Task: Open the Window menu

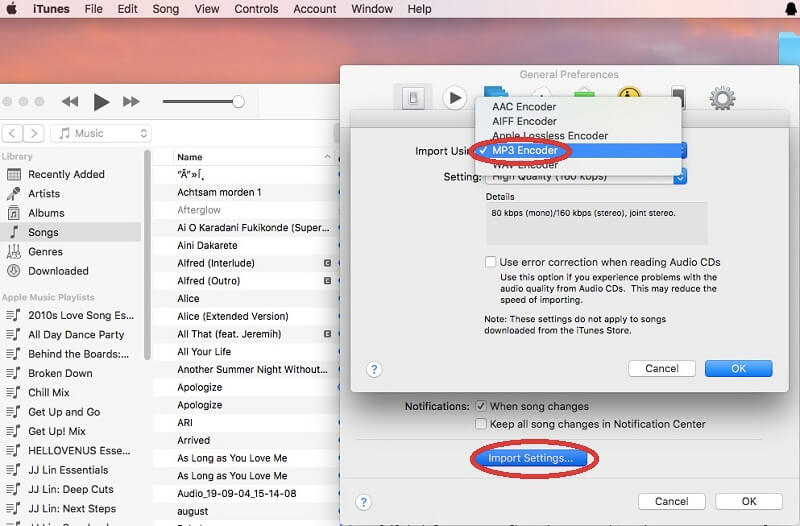Action: 372,9
